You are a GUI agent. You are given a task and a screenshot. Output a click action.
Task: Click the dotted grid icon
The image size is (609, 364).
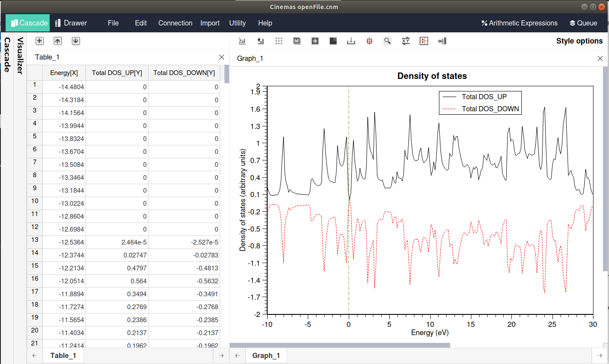pos(279,41)
